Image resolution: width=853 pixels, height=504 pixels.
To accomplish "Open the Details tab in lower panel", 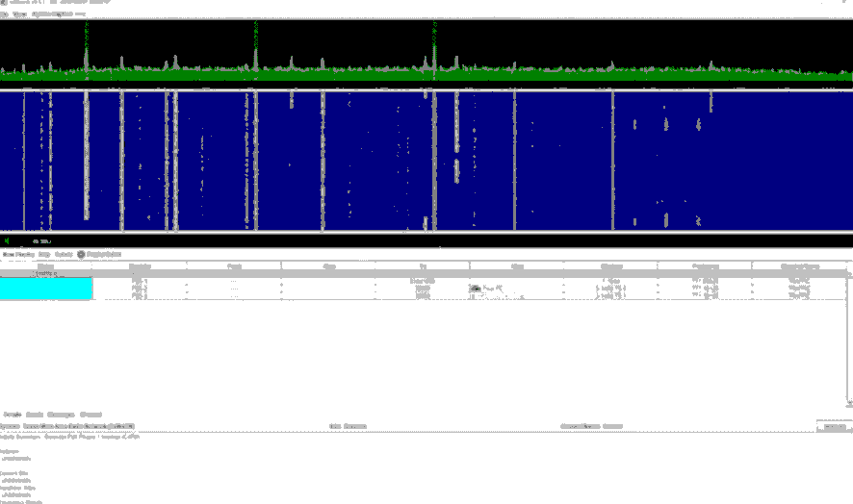I will (x=13, y=415).
